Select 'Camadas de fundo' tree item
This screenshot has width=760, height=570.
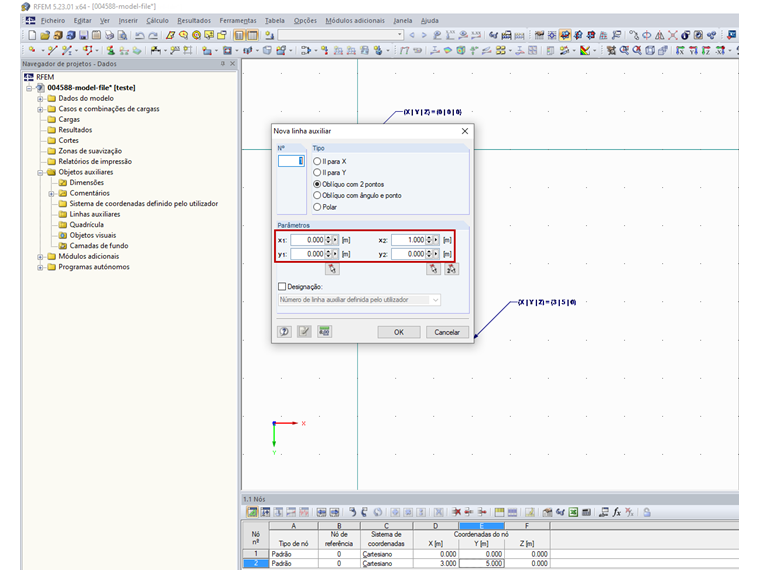coord(98,246)
